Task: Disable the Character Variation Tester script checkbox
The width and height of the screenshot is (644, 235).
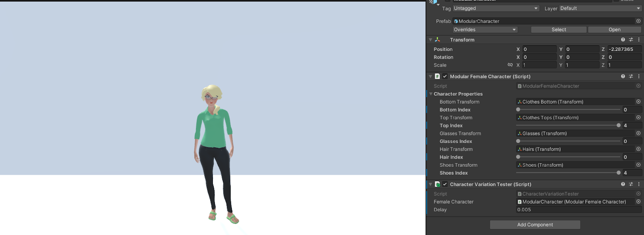Action: tap(445, 184)
